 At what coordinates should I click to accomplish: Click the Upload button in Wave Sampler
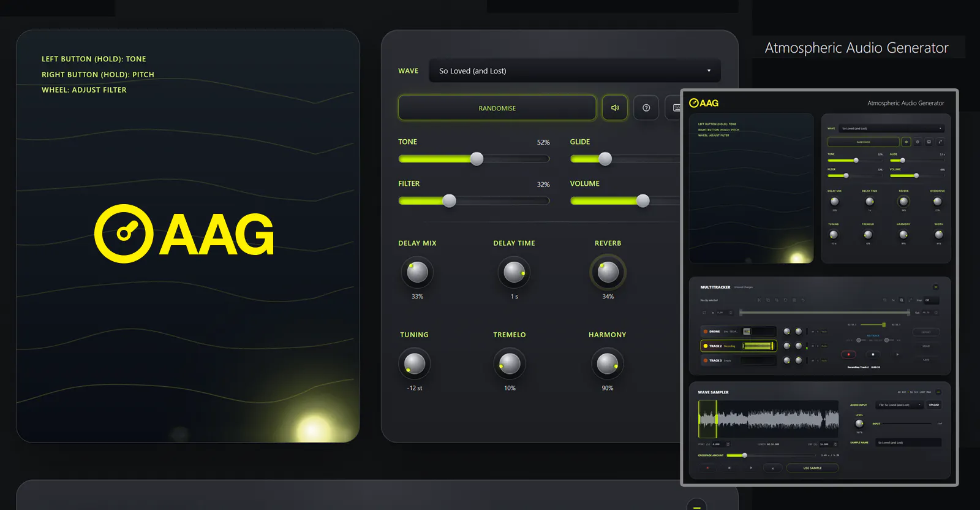pyautogui.click(x=933, y=405)
